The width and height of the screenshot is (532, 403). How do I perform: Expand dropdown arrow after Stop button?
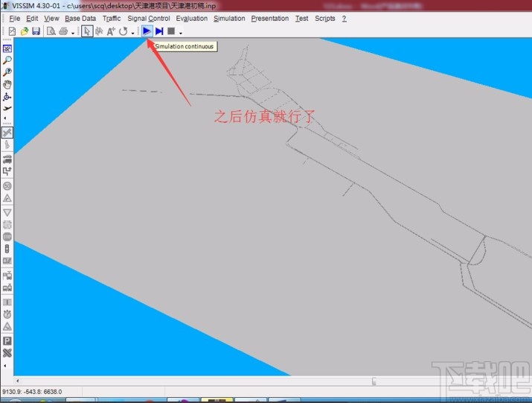coord(181,33)
